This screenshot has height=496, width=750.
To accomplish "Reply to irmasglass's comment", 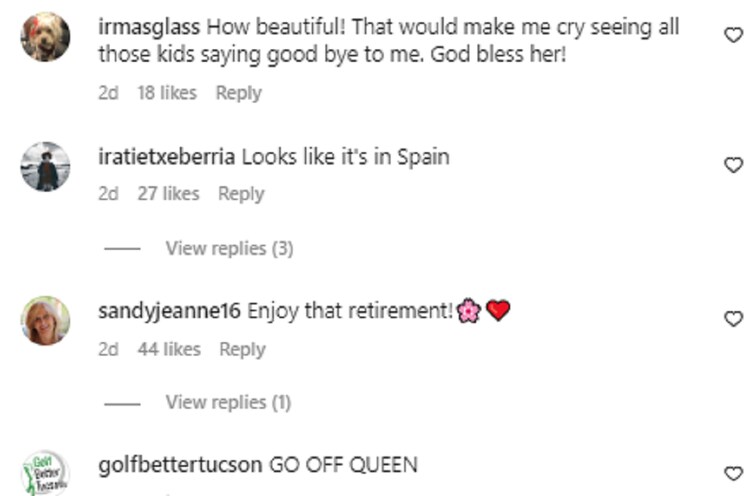I will click(238, 93).
